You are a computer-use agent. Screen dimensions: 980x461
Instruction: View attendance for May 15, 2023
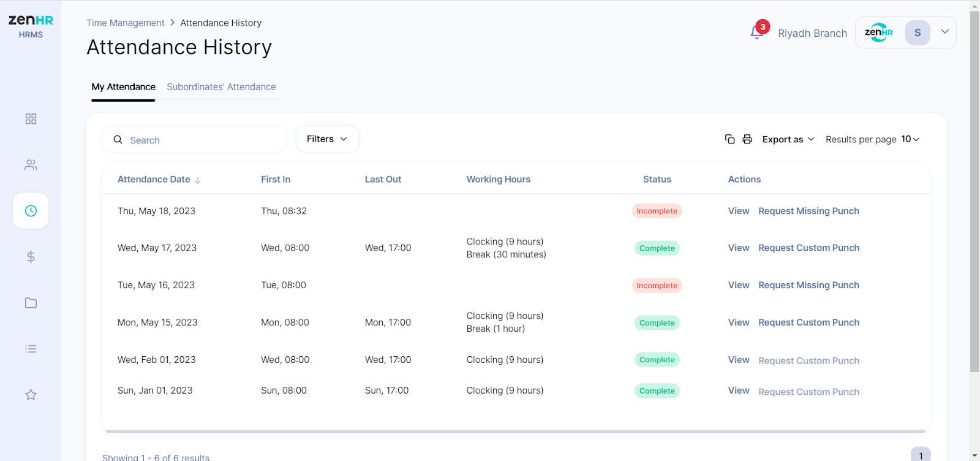[739, 322]
